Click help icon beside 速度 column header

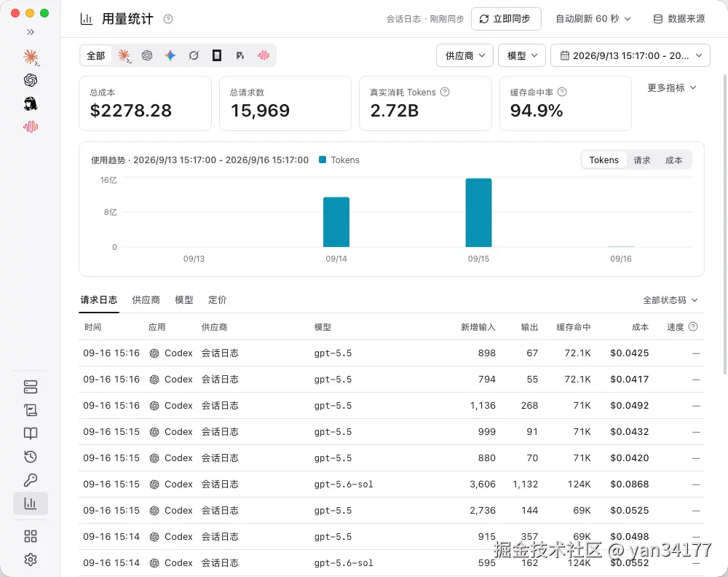click(693, 326)
